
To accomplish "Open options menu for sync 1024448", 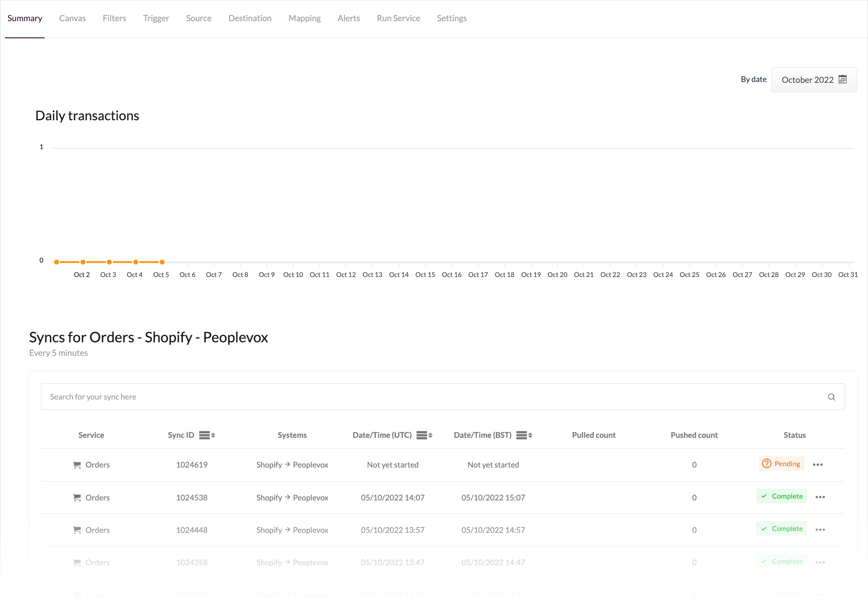I will [820, 530].
